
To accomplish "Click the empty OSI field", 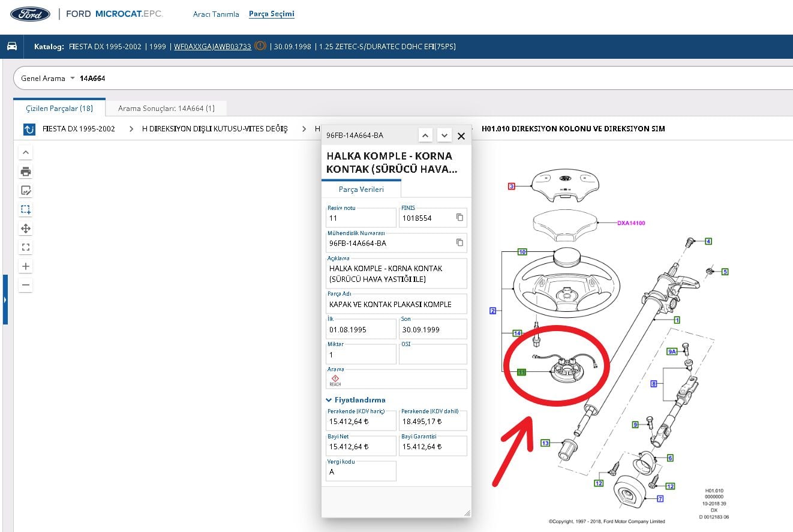I will pos(432,354).
